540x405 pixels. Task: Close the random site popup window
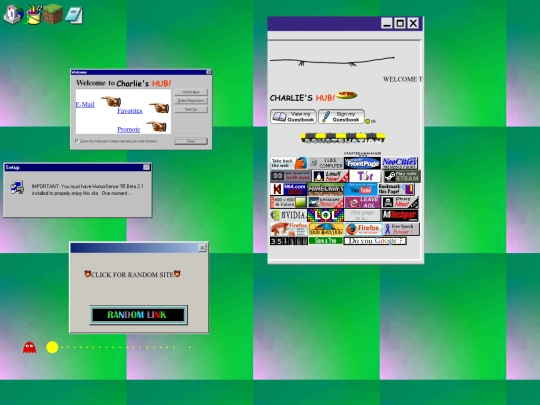tap(202, 248)
